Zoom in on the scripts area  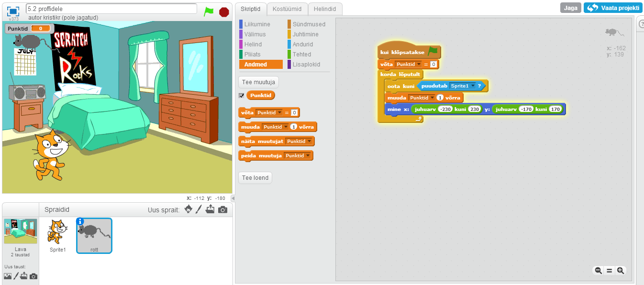pos(621,271)
